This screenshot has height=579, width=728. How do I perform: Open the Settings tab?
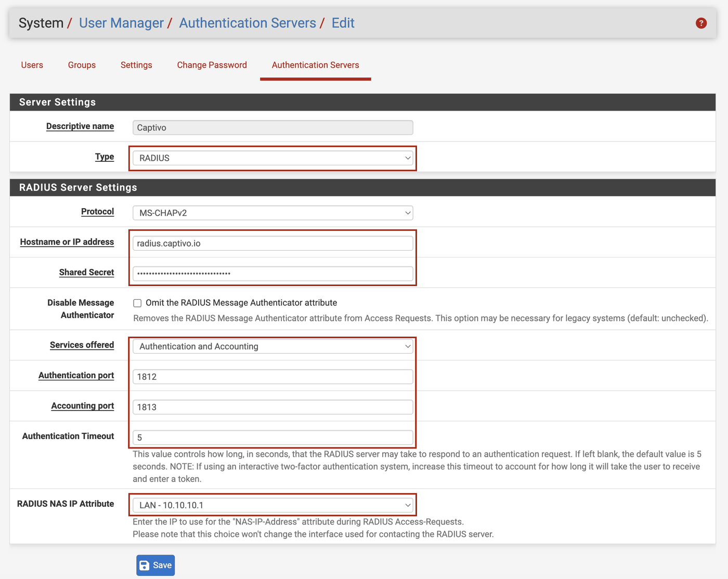coord(136,65)
